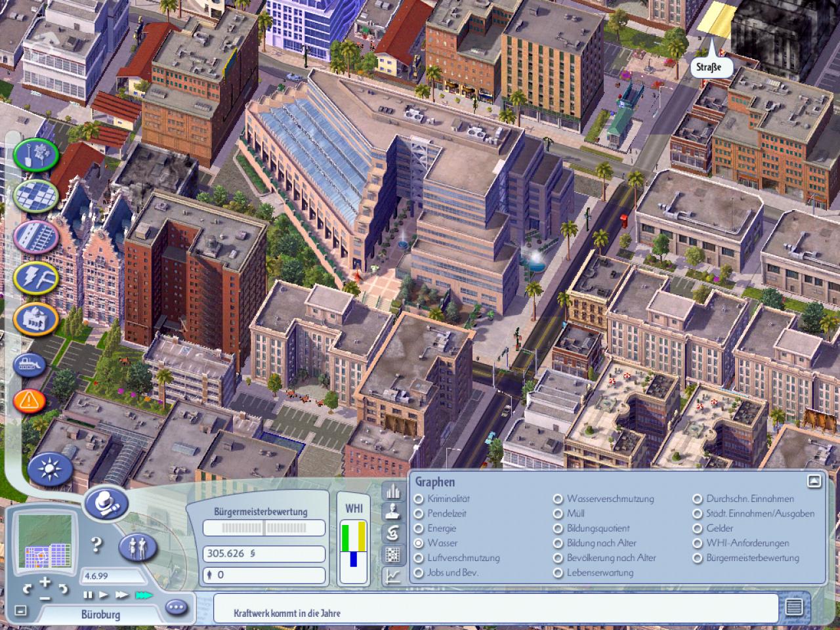Viewport: 840px width, 630px height.
Task: Pause the simulation
Action: 88,595
